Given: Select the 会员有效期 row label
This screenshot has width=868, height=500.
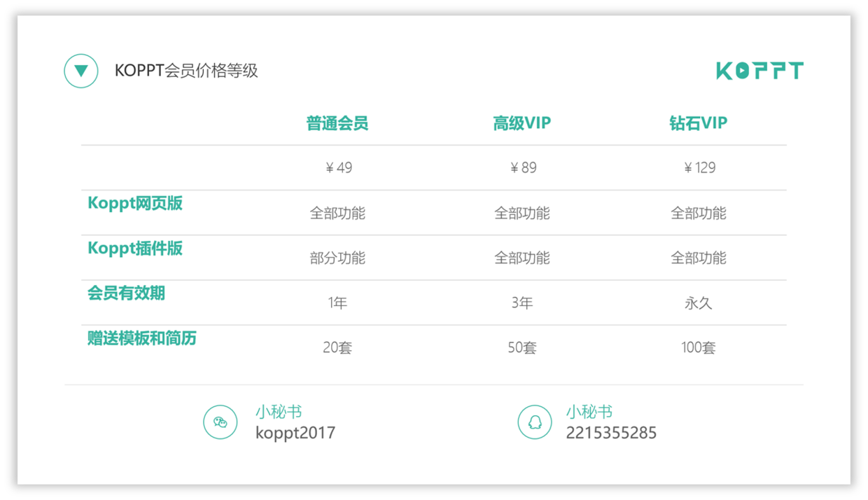Looking at the screenshot, I should tap(126, 293).
